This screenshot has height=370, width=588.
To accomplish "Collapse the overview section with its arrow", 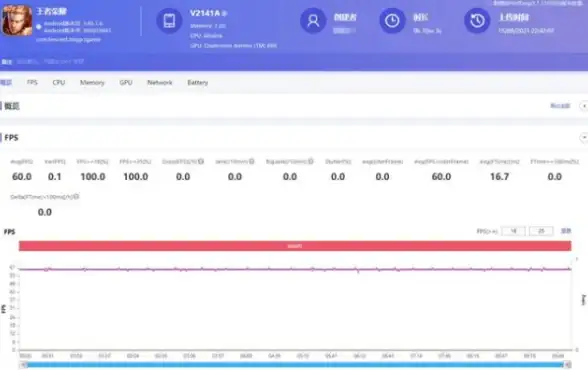I will (584, 106).
